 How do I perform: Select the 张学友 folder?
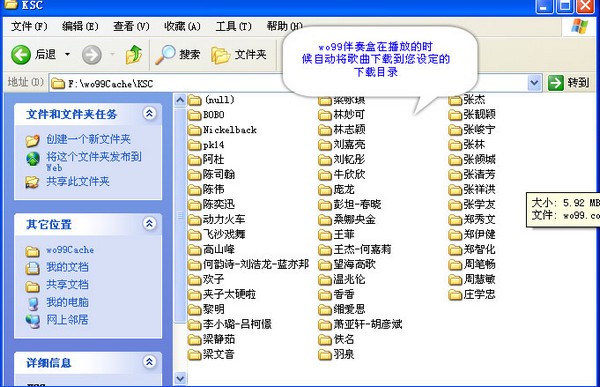coord(472,204)
